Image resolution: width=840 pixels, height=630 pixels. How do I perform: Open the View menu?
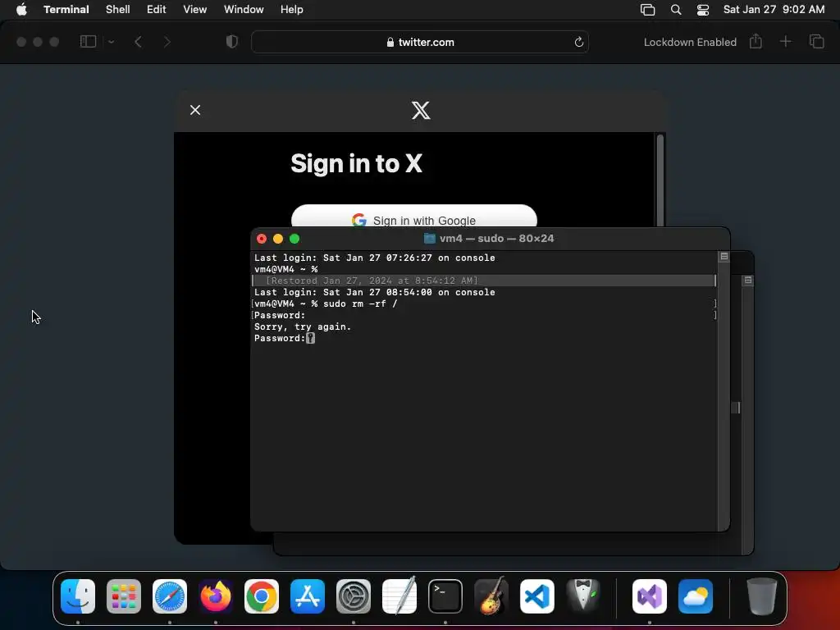coord(195,10)
